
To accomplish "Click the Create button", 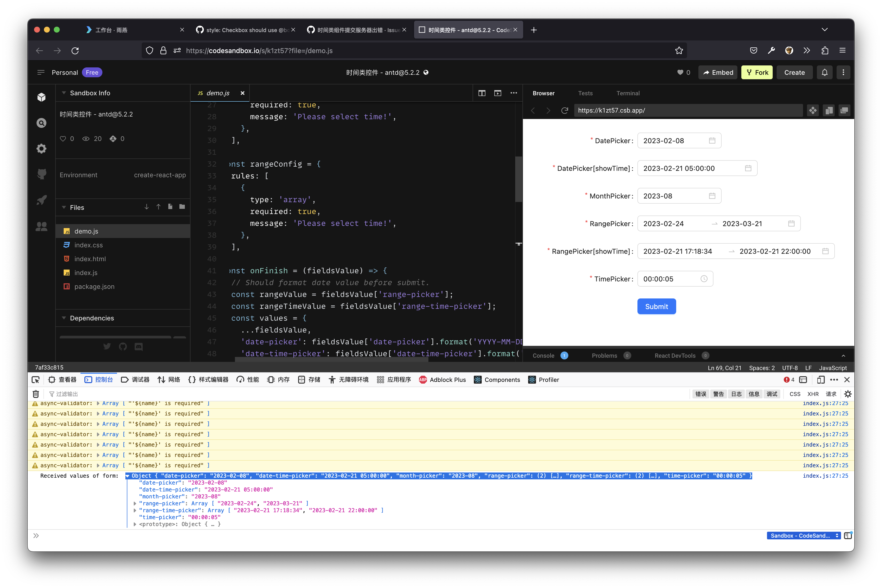I will point(794,72).
